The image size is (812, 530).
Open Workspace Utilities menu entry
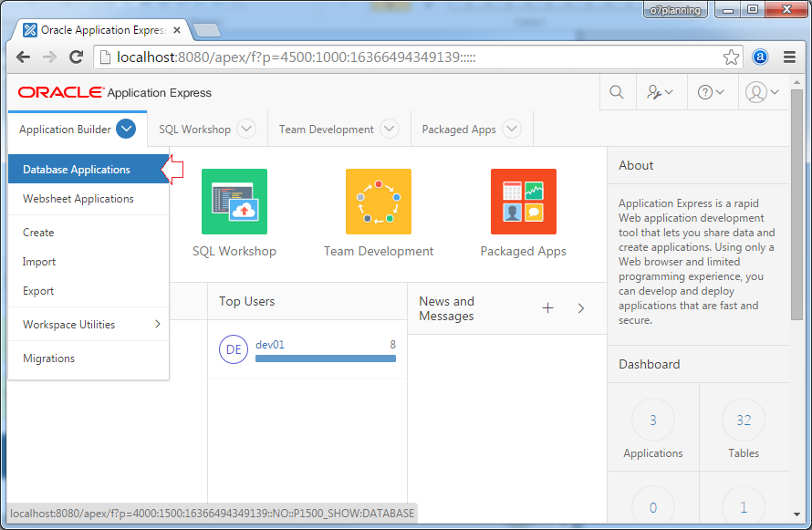coord(88,325)
